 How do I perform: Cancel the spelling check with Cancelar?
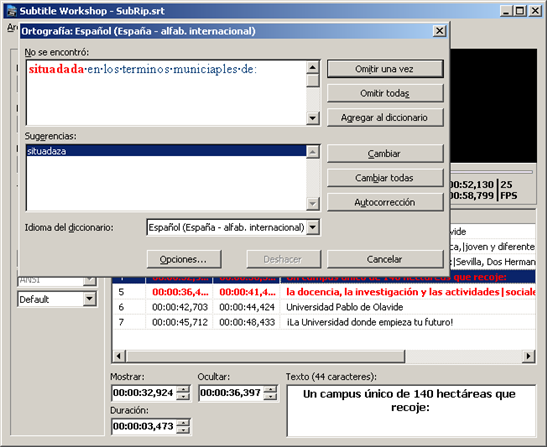point(385,259)
